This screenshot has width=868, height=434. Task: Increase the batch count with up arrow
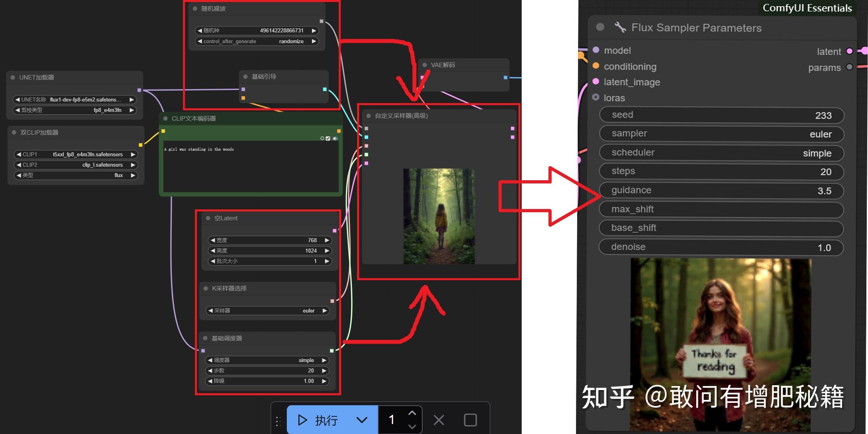412,413
